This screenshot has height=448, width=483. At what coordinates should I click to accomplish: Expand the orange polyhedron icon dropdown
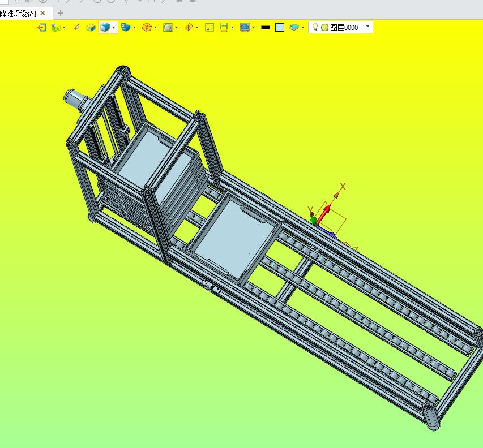(155, 27)
